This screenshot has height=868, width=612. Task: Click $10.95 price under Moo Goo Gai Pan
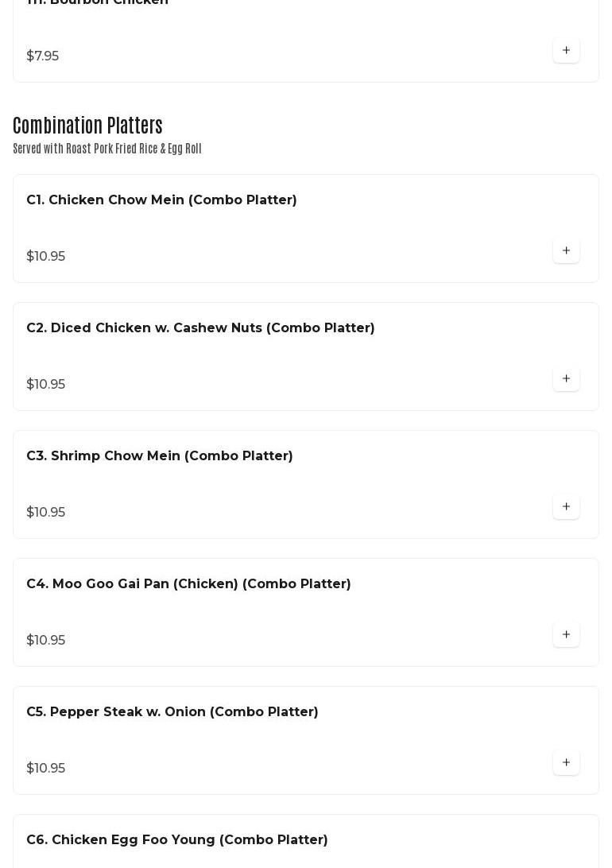pos(45,640)
